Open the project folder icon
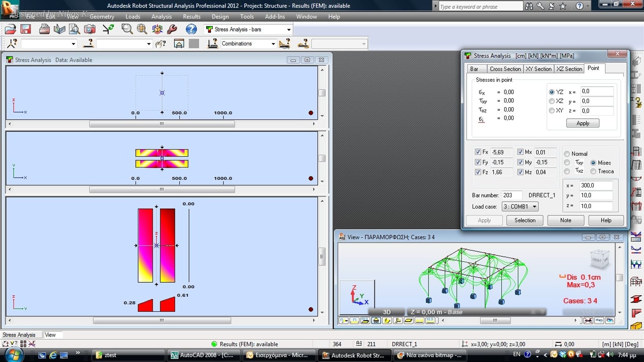Screen dimensions: 644x362 pos(10,29)
